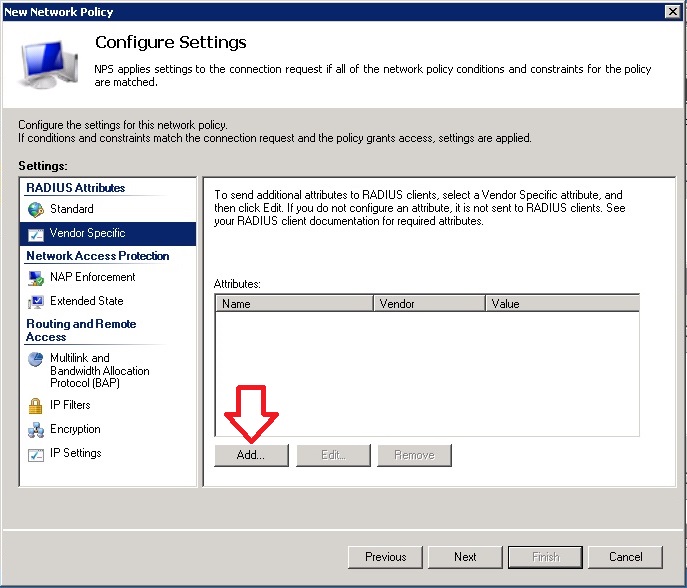
Task: Click the IP Filters padlock icon
Action: [x=36, y=405]
